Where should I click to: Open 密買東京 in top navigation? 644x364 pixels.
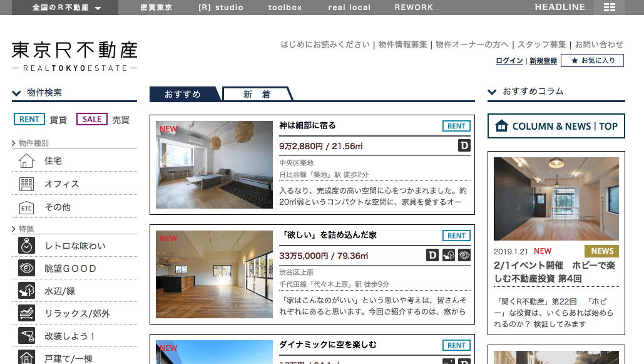156,8
